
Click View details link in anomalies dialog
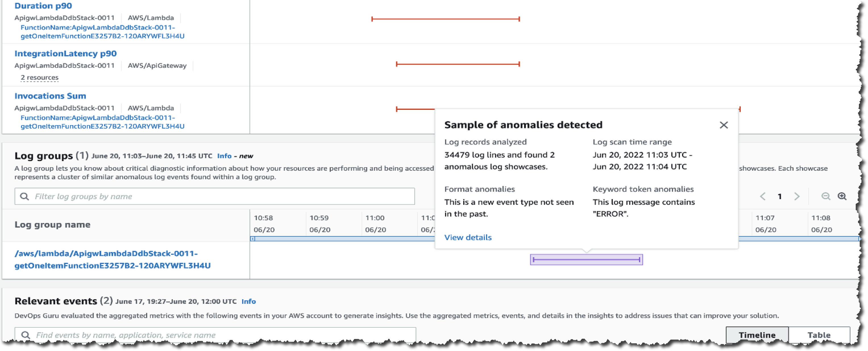coord(467,237)
